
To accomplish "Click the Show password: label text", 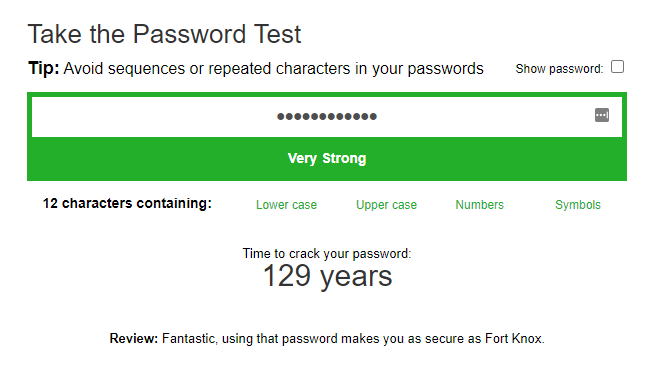I will [559, 69].
